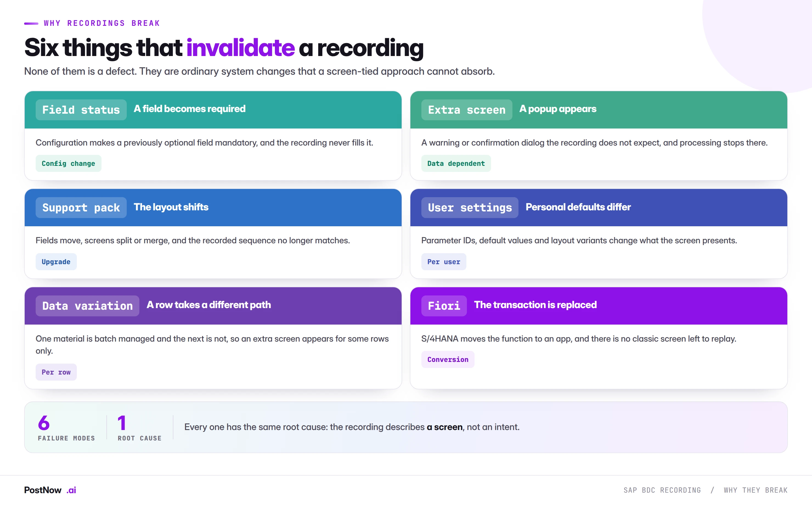Select the 'Per user' tag
The image size is (812, 508).
[444, 262]
